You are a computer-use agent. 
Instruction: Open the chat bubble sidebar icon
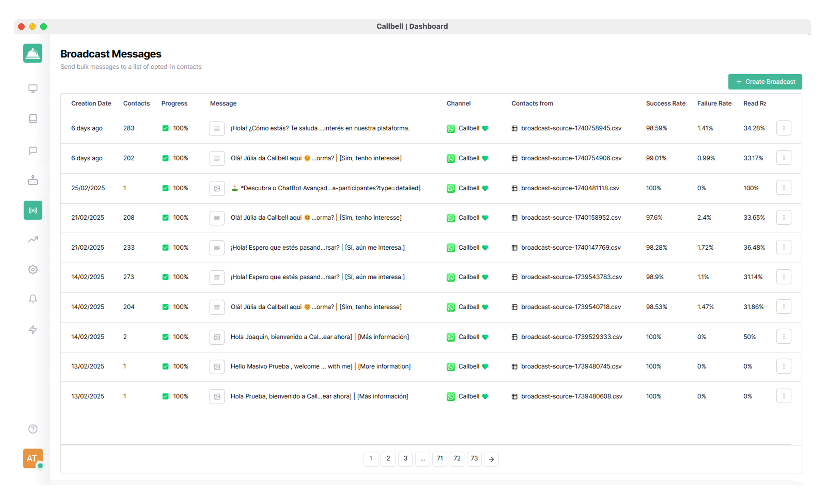(x=33, y=151)
